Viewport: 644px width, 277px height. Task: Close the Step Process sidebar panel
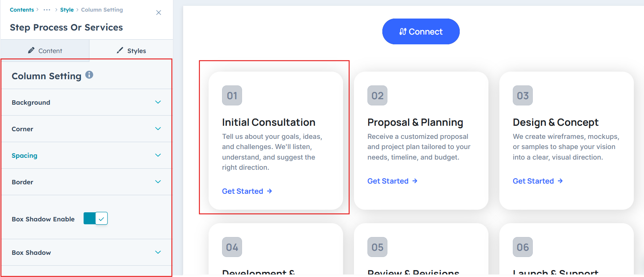(158, 13)
